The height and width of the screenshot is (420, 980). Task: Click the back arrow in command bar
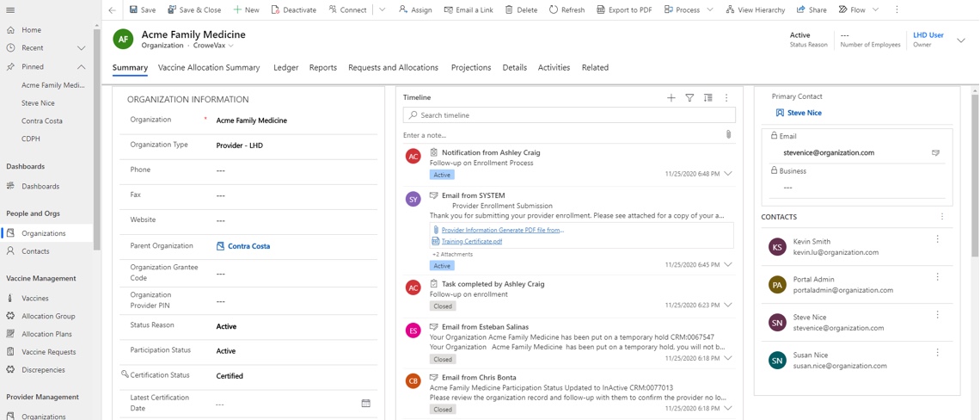[x=113, y=10]
